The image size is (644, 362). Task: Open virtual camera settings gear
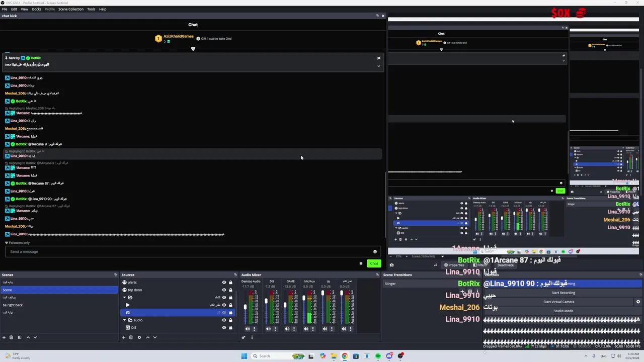pyautogui.click(x=638, y=302)
